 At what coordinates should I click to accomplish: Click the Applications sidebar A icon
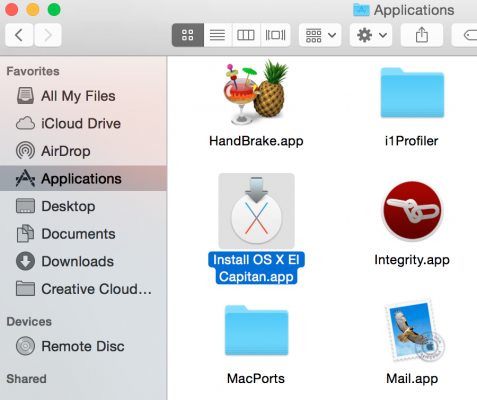[25, 178]
